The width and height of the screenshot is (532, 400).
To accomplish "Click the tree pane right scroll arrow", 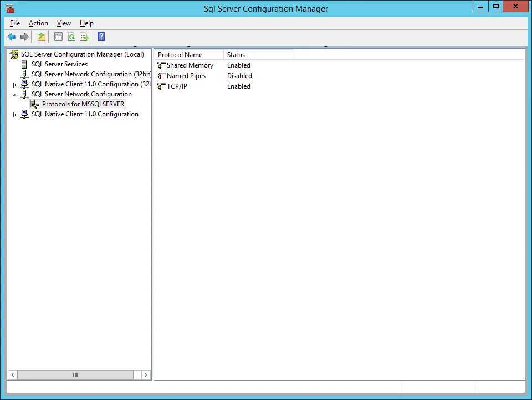I will [x=146, y=375].
